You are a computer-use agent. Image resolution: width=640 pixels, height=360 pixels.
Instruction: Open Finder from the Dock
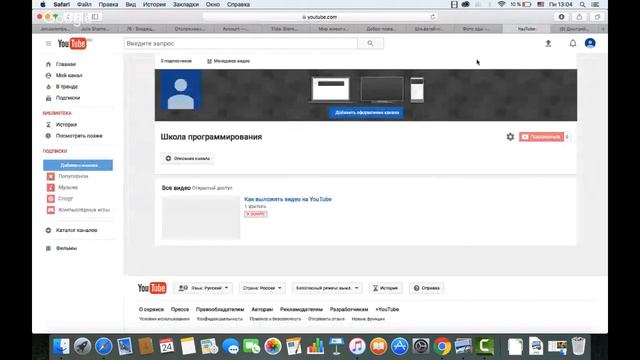[x=61, y=346]
